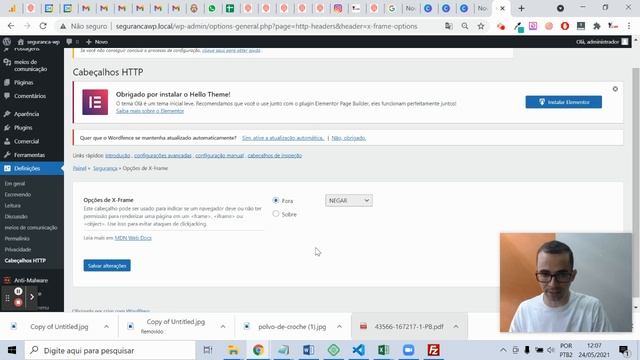This screenshot has height=360, width=640.
Task: Click the Google Translate icon in address bar
Action: (x=449, y=26)
